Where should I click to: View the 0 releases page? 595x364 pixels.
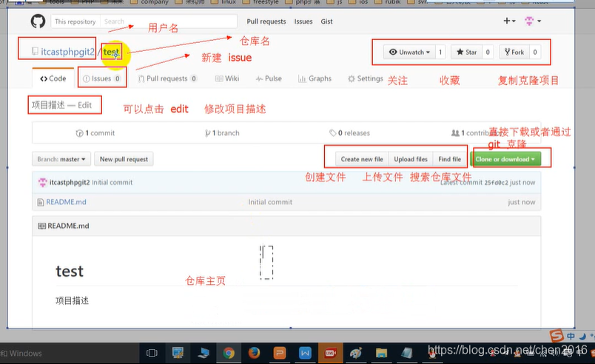[349, 133]
